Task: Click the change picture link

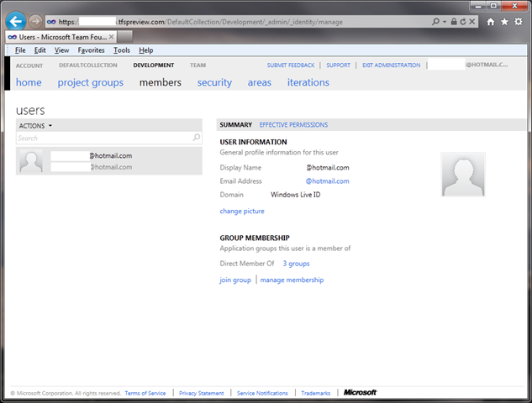Action: (242, 211)
